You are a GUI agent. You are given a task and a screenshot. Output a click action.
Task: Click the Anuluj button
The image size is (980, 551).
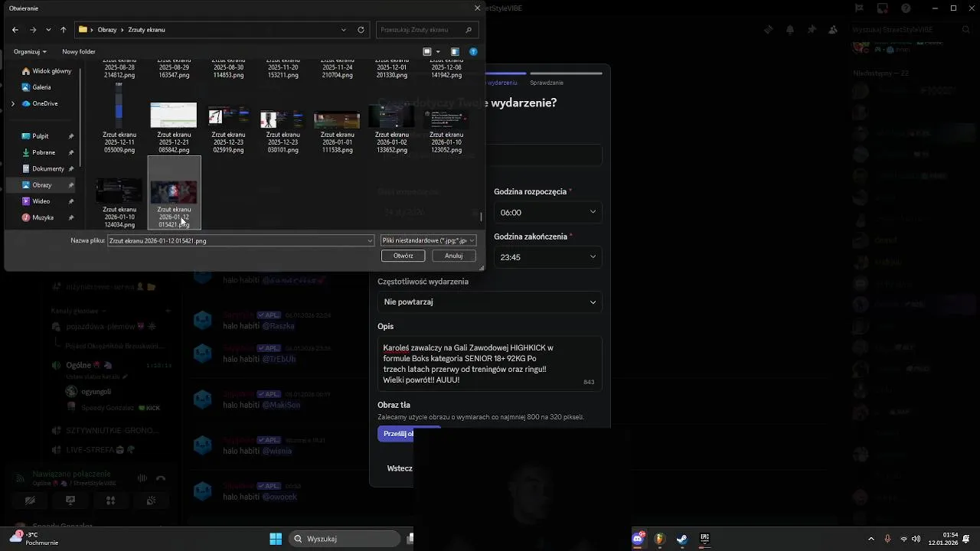click(454, 256)
